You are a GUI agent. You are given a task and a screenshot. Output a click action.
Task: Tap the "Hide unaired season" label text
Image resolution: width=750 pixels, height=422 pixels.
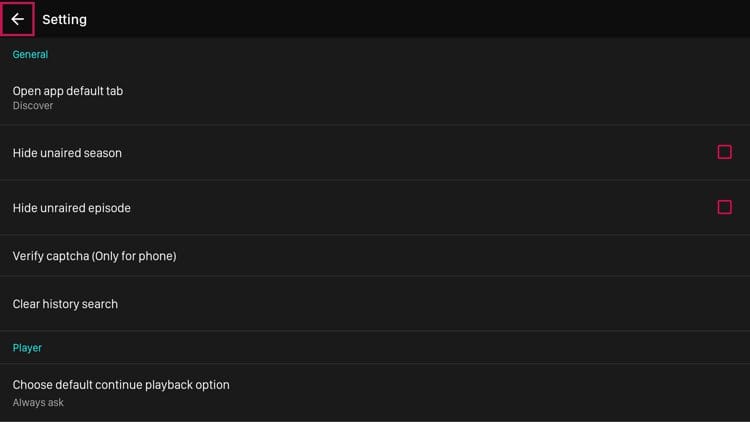coord(67,153)
